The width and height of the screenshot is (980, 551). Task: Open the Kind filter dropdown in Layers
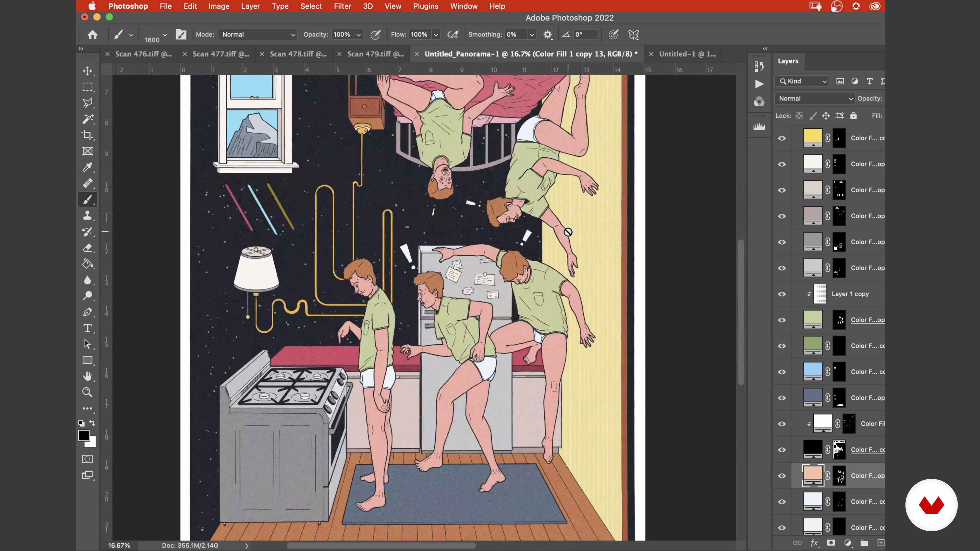coord(803,81)
